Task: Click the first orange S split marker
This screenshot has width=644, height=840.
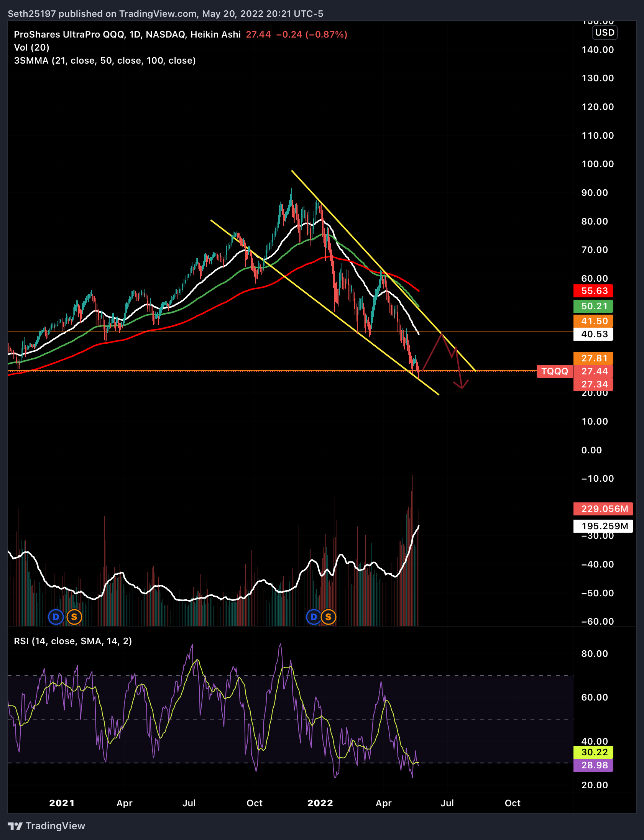Action: tap(74, 617)
